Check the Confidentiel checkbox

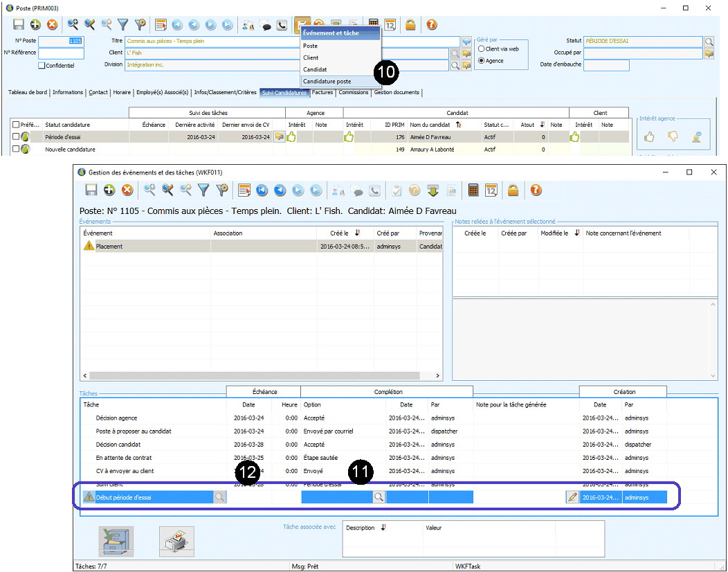42,66
